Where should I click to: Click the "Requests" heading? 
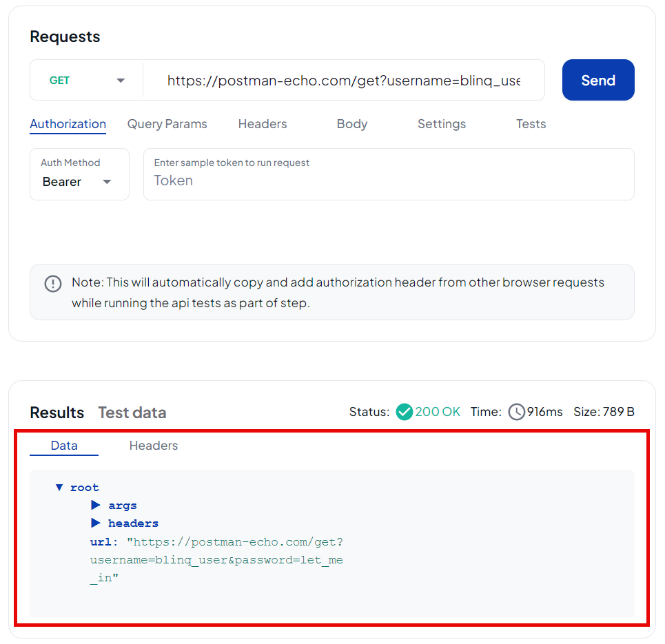[x=65, y=37]
